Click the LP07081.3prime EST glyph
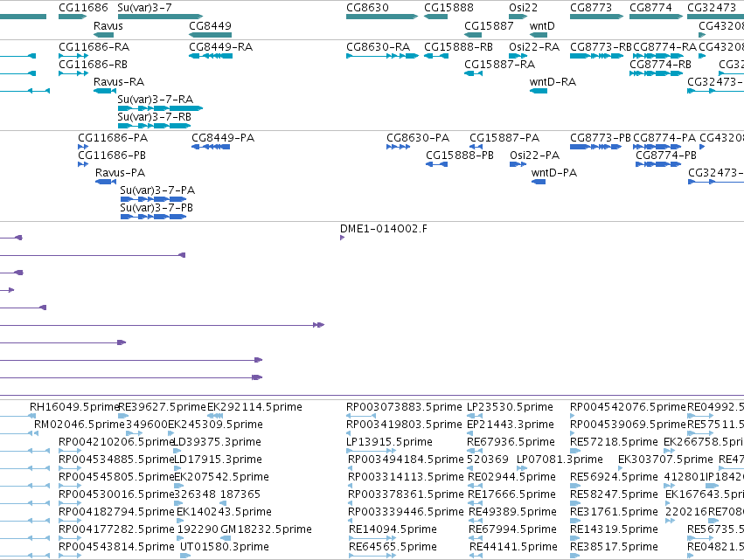Image resolution: width=744 pixels, height=560 pixels. click(x=522, y=468)
